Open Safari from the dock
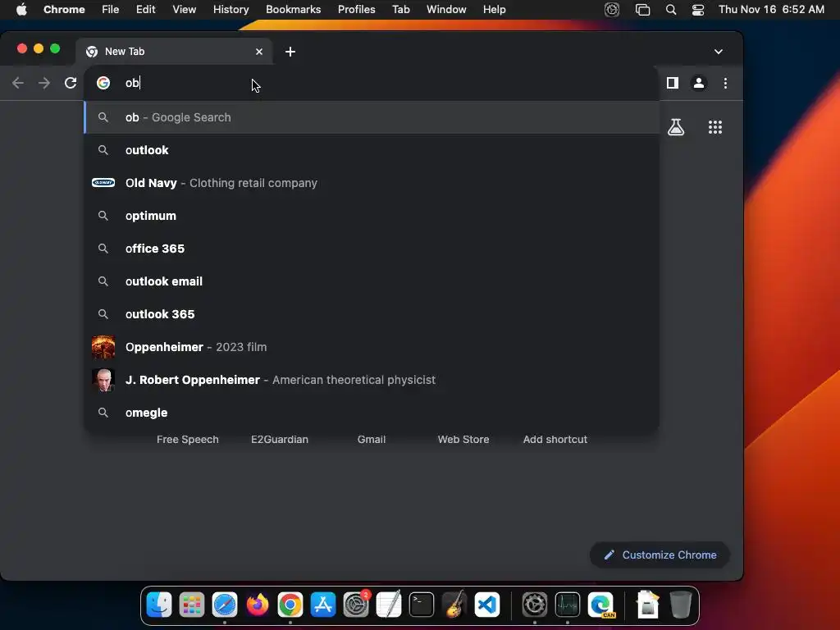This screenshot has width=840, height=630. (x=225, y=605)
